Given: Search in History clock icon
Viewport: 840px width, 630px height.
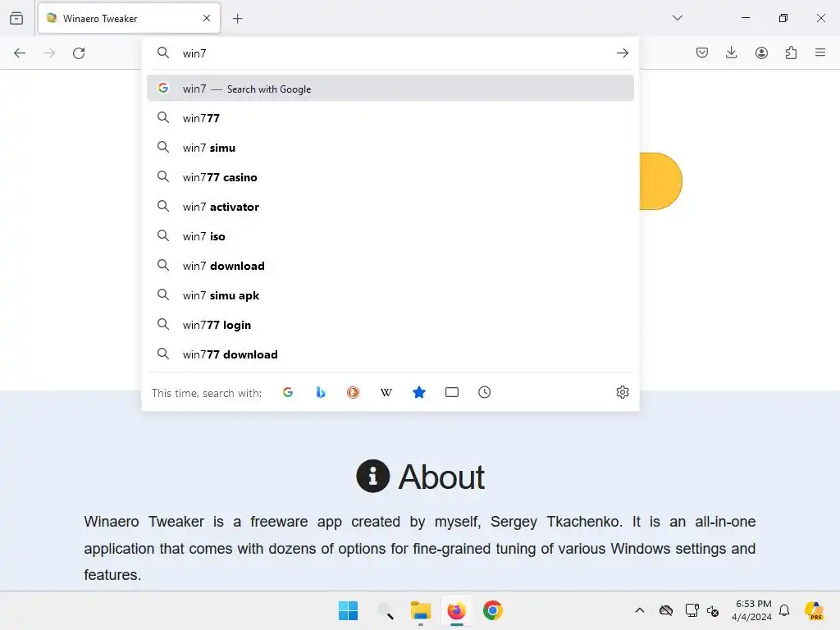Looking at the screenshot, I should point(484,392).
